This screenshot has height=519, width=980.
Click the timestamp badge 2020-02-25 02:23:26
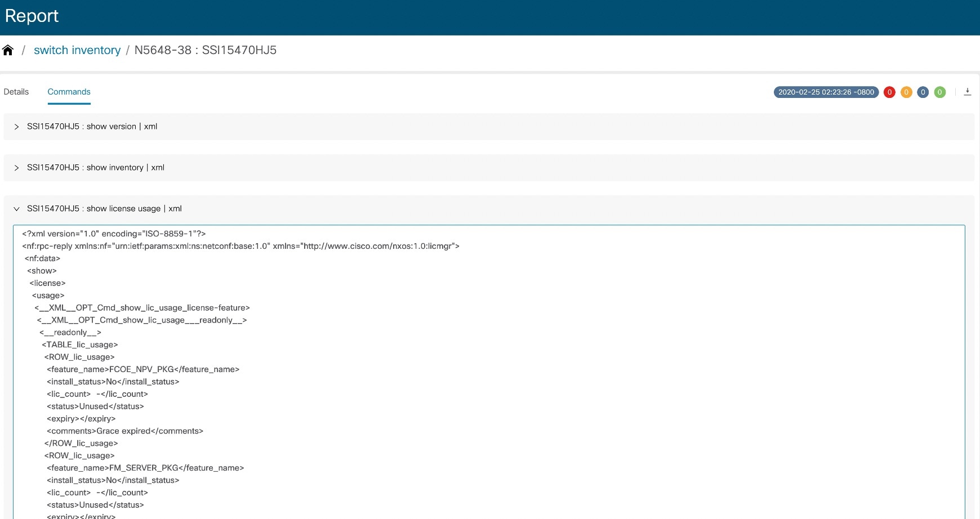click(826, 92)
